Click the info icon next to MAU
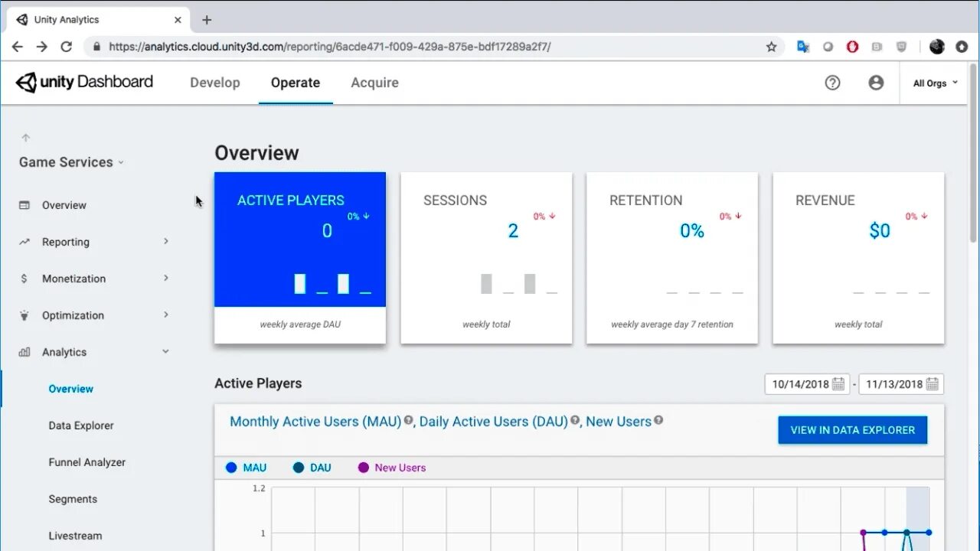This screenshot has width=980, height=551. click(x=409, y=420)
